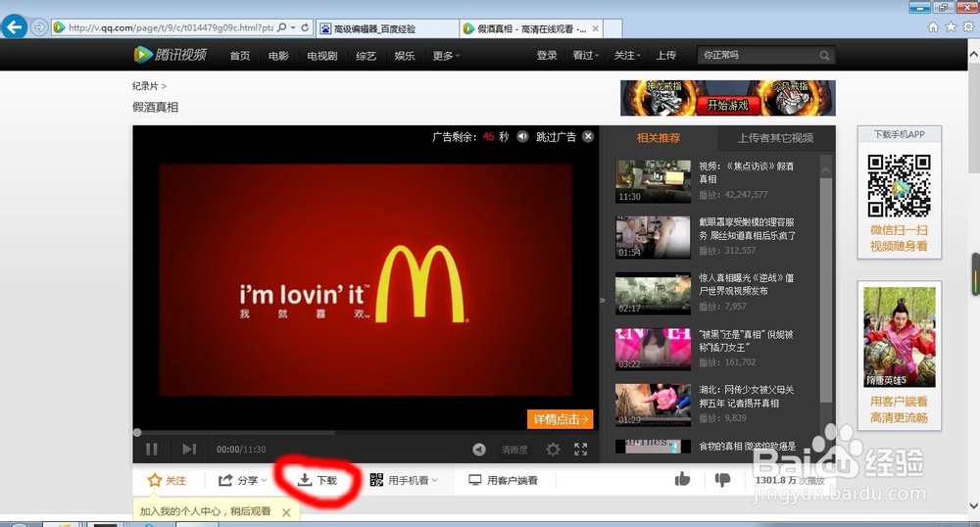
Task: Go to 首页 in navigation
Action: pyautogui.click(x=240, y=56)
